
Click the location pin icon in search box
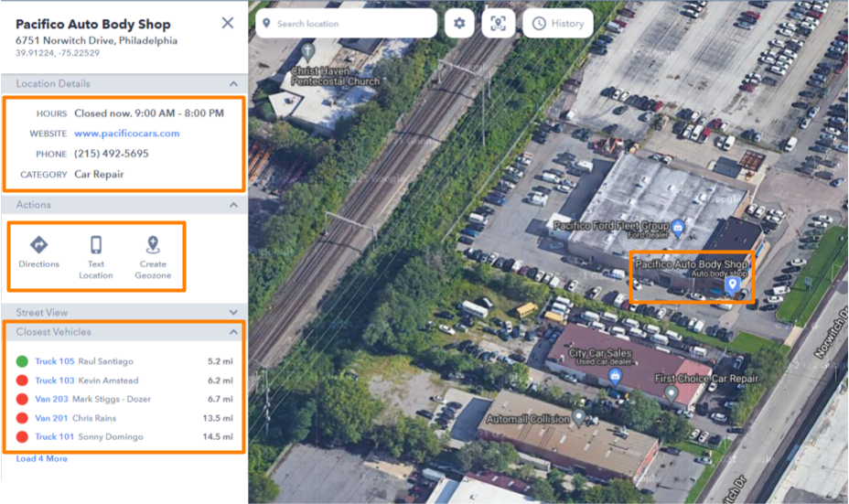click(266, 23)
